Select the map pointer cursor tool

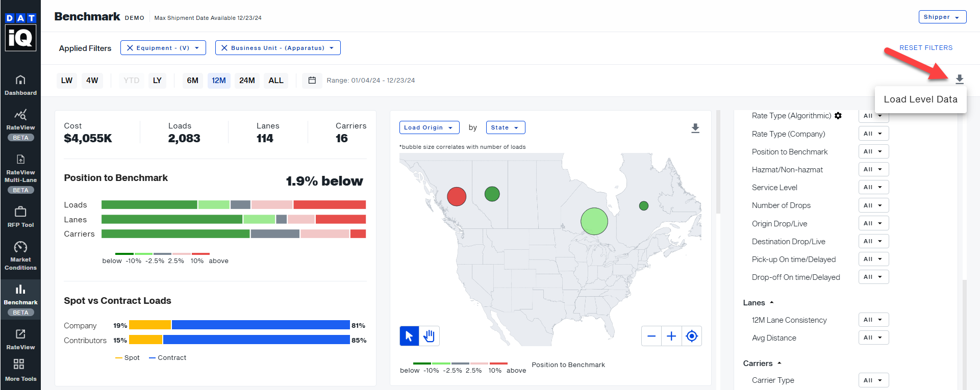click(409, 336)
